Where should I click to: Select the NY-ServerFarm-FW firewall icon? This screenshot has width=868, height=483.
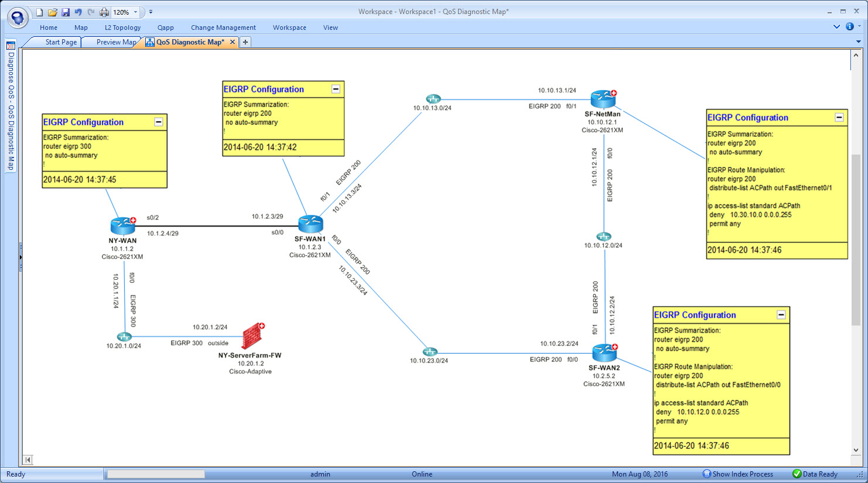tap(253, 336)
